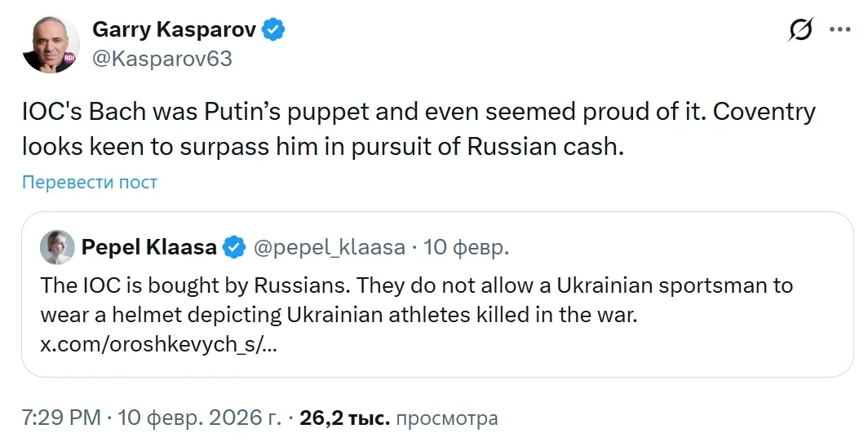
Task: Click the Pepel Klaasa display name
Action: (149, 246)
